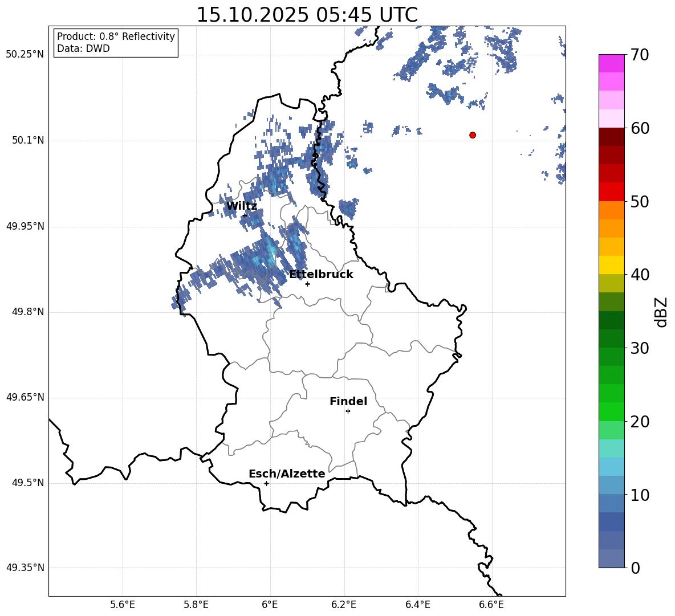This screenshot has width=675, height=616.
Task: Click the Findel city label
Action: coord(348,401)
